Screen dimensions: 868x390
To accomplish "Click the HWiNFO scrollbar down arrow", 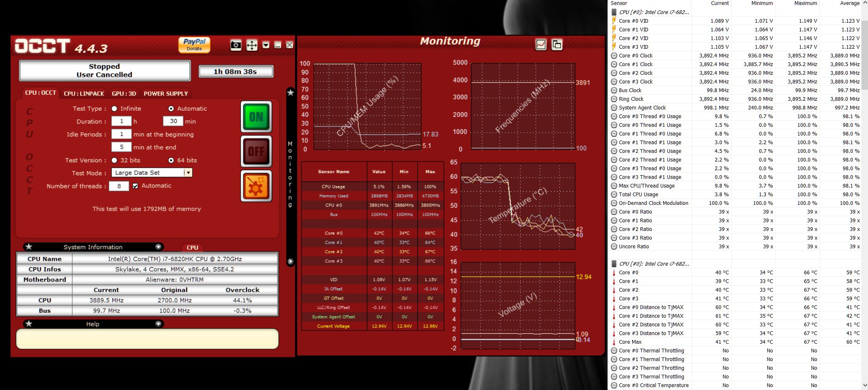I will (x=865, y=385).
